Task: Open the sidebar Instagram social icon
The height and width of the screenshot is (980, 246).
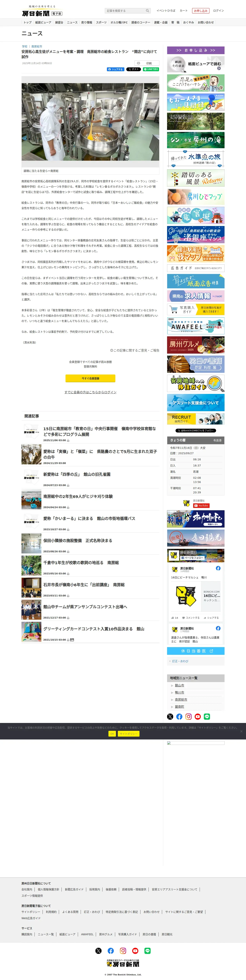Action: [x=188, y=716]
